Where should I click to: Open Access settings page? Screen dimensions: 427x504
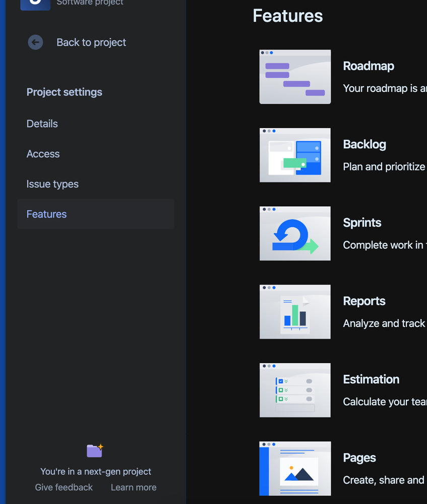(x=43, y=154)
